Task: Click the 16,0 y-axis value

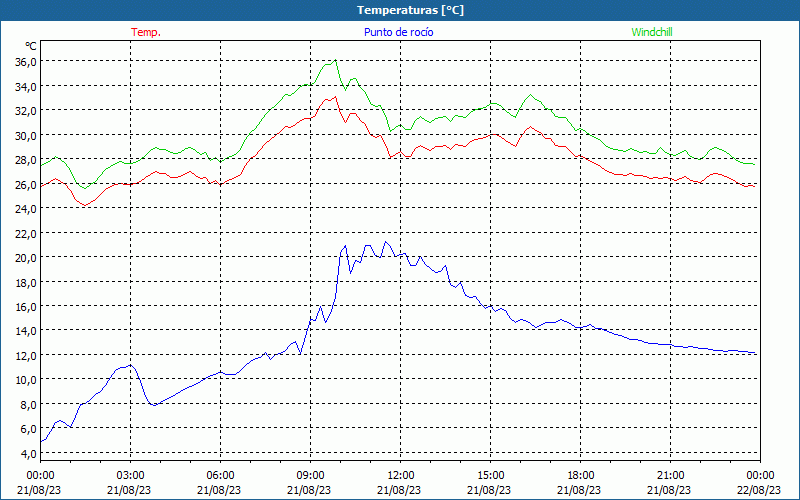Action: (x=26, y=307)
